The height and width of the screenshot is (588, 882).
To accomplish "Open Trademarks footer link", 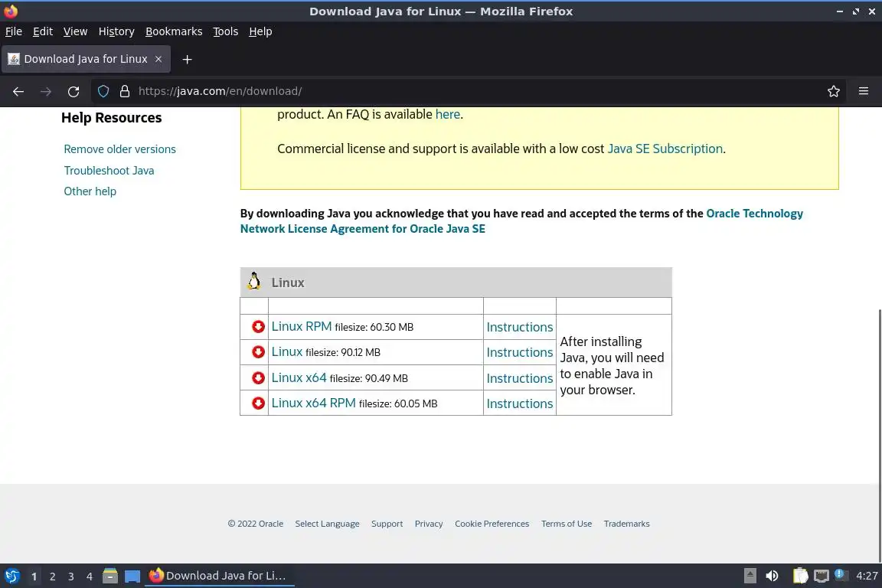I will point(626,523).
